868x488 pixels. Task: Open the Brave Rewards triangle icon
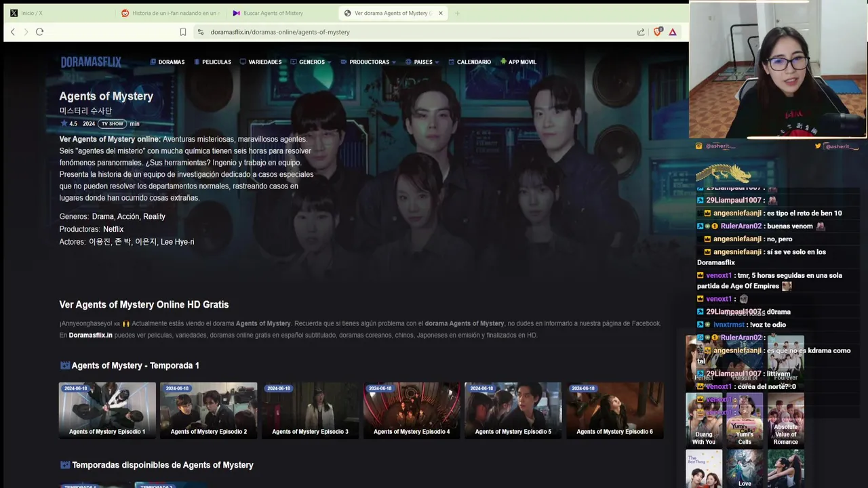[673, 32]
